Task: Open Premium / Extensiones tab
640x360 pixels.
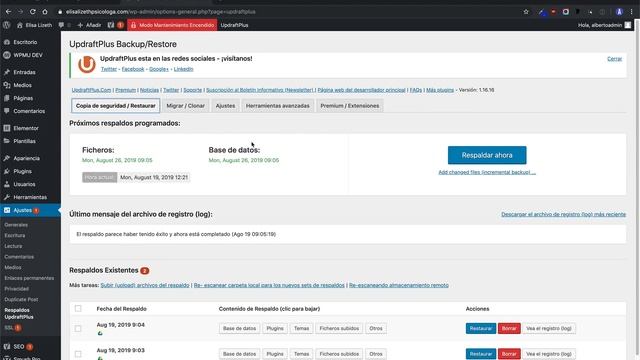Action: click(x=350, y=106)
